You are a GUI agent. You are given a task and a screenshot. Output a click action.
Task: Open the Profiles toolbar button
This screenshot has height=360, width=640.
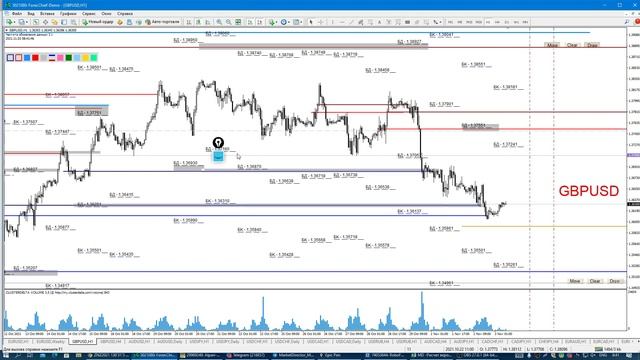click(22, 22)
